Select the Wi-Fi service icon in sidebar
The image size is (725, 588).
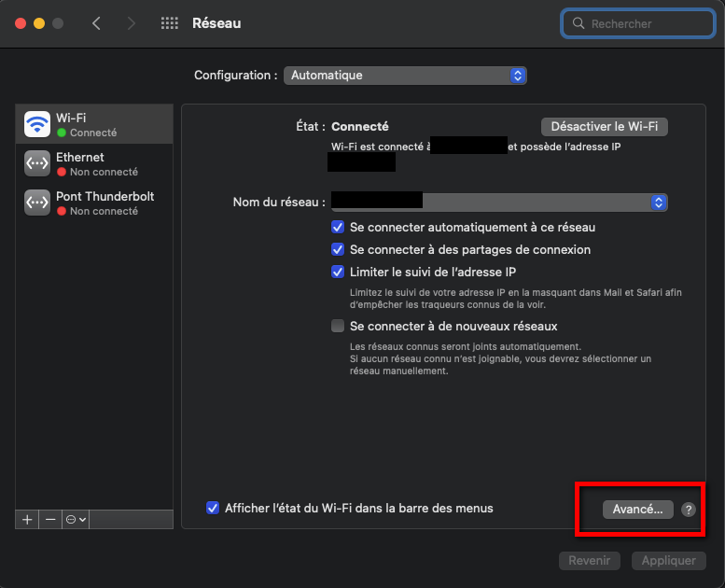point(37,124)
